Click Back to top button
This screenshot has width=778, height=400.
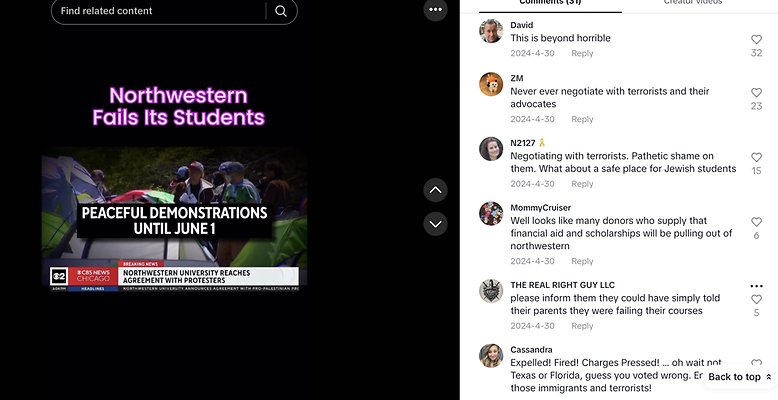[x=740, y=377]
